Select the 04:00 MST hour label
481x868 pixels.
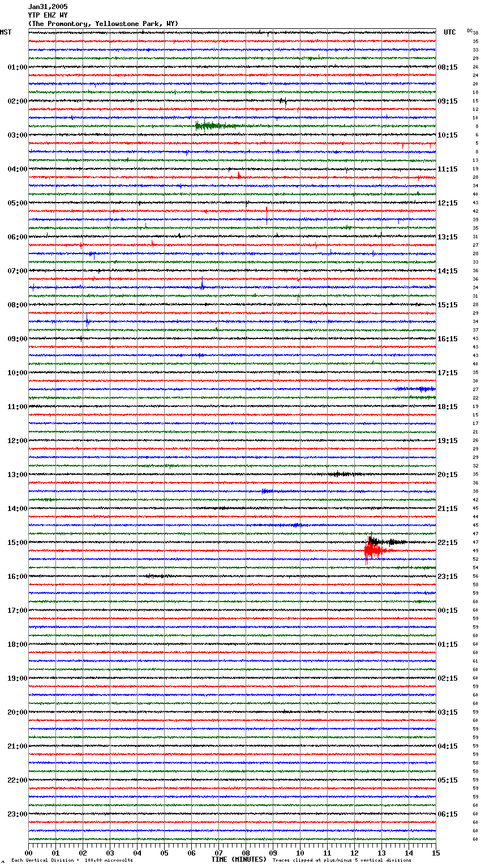pos(18,169)
